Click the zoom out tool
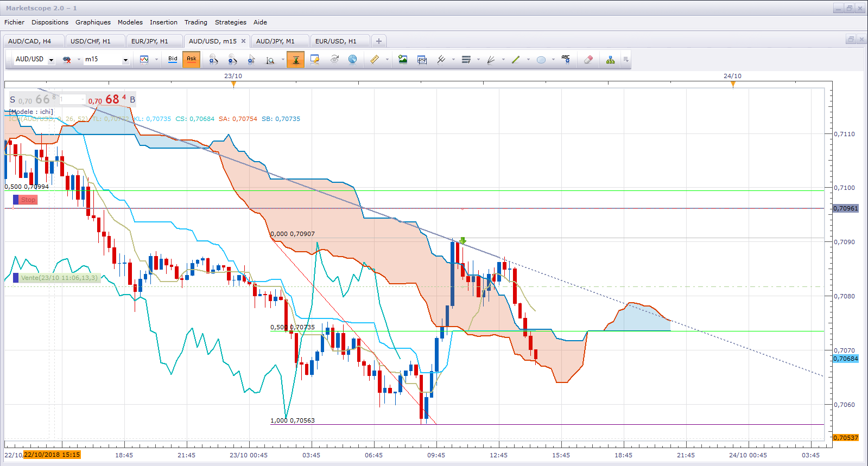This screenshot has height=466, width=868. pos(232,60)
